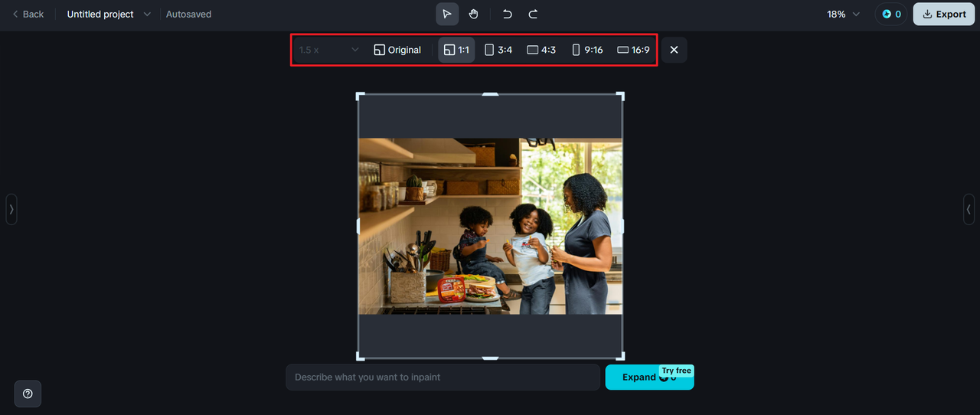The width and height of the screenshot is (980, 415).
Task: Select the 1:1 aspect ratio
Action: point(456,50)
